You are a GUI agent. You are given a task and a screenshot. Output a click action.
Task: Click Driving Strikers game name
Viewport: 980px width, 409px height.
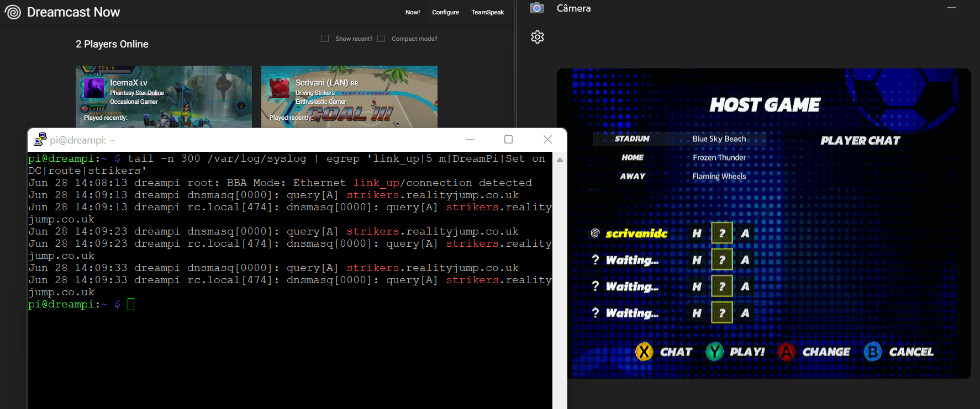[315, 93]
